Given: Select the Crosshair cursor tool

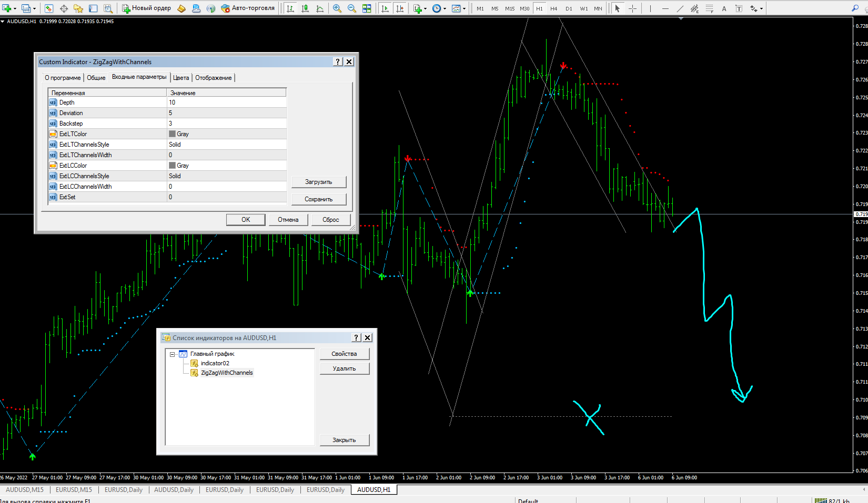Looking at the screenshot, I should pyautogui.click(x=632, y=8).
